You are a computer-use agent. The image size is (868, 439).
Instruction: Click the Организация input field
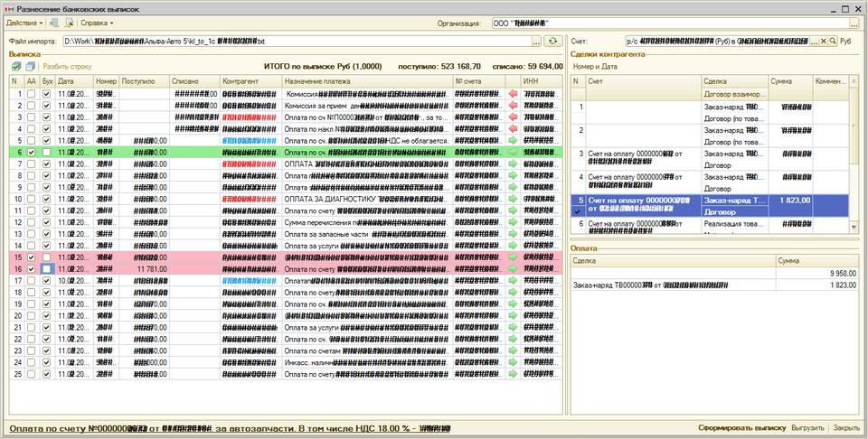[670, 23]
